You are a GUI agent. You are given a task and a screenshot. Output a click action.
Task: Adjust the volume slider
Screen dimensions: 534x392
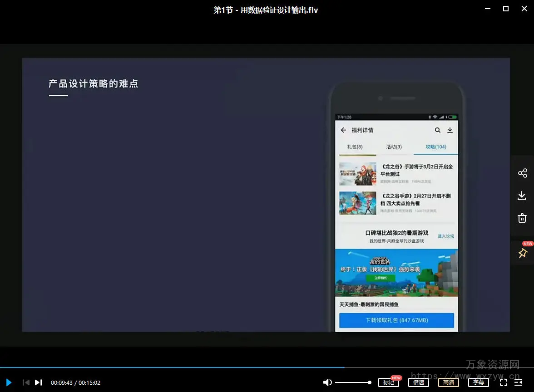coord(353,382)
